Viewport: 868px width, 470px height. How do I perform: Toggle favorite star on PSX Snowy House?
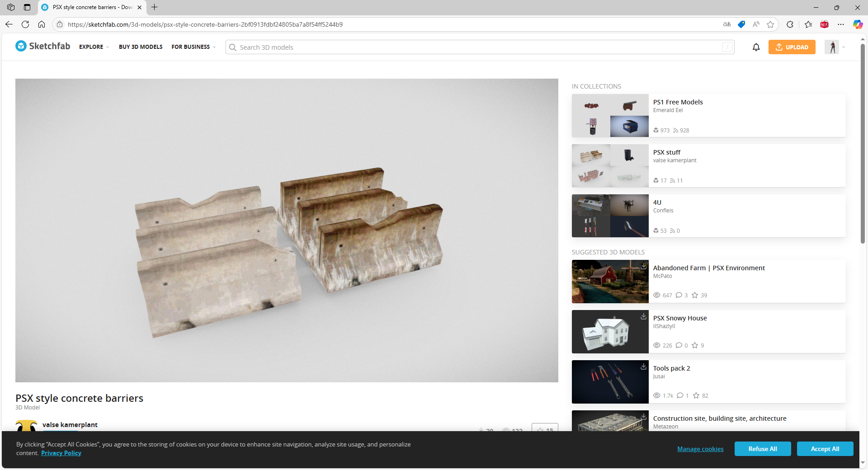(694, 345)
